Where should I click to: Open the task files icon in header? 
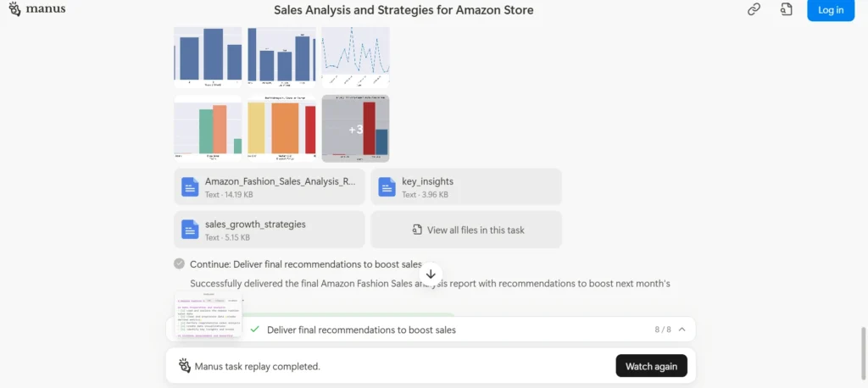click(786, 9)
